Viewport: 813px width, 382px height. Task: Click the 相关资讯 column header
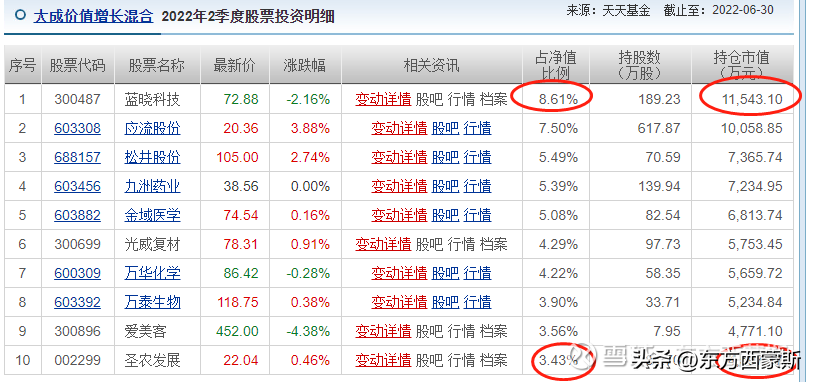tap(431, 65)
